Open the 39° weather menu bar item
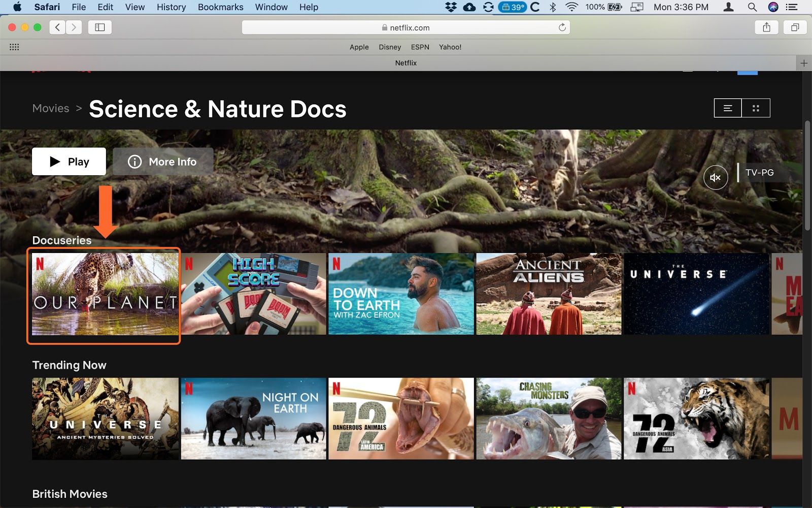The width and height of the screenshot is (812, 508). pos(513,7)
